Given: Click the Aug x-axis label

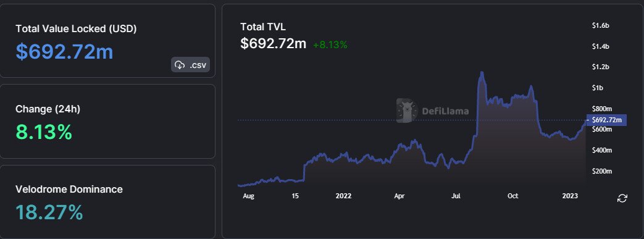Looking at the screenshot, I should click(248, 196).
